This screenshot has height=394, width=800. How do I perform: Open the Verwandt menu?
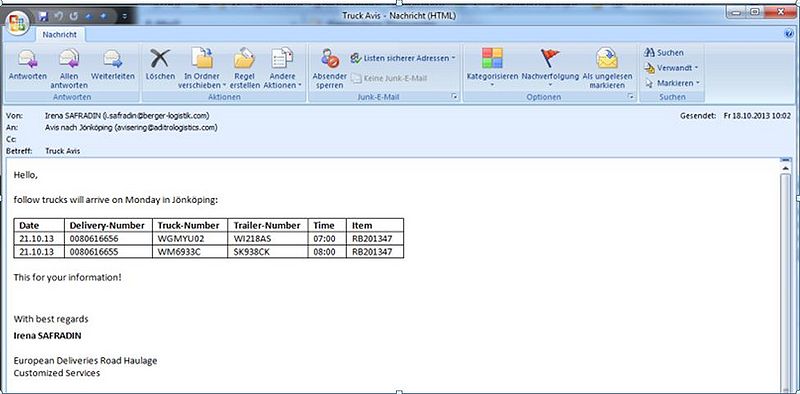(x=671, y=67)
